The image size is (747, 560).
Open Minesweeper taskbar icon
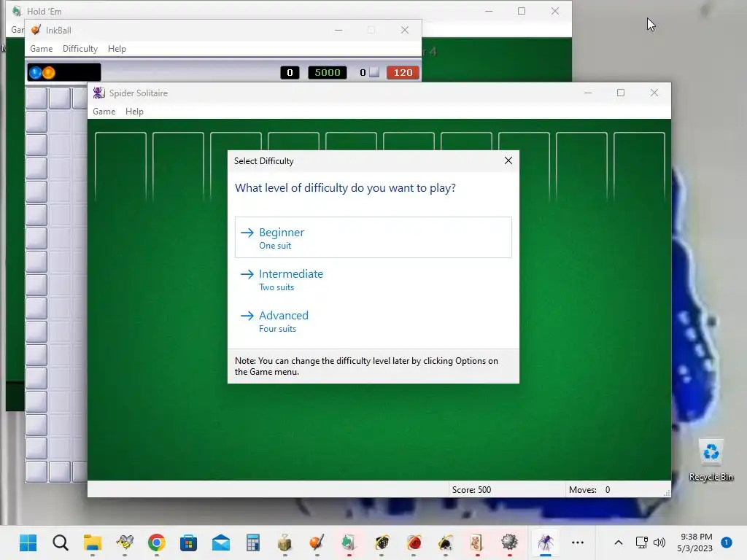point(509,542)
